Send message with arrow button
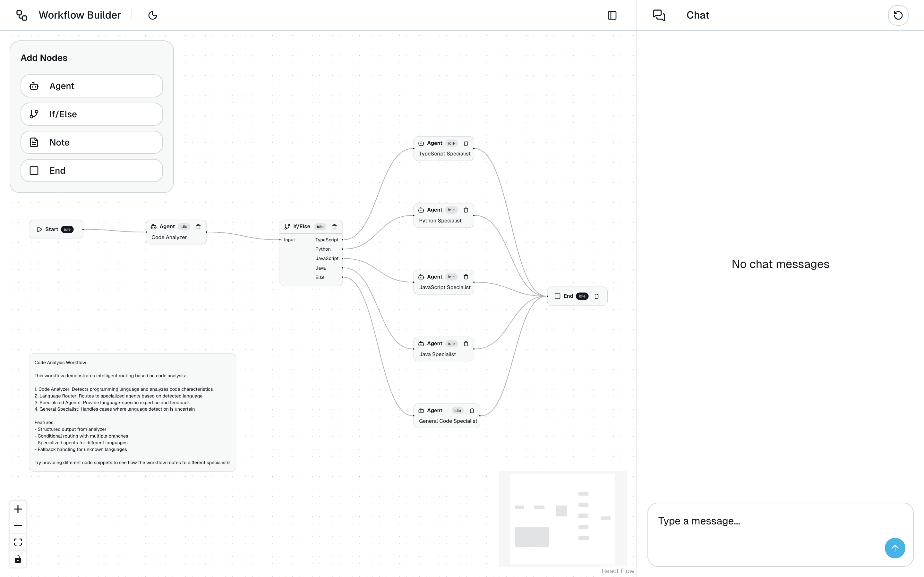The width and height of the screenshot is (924, 577). pos(894,548)
